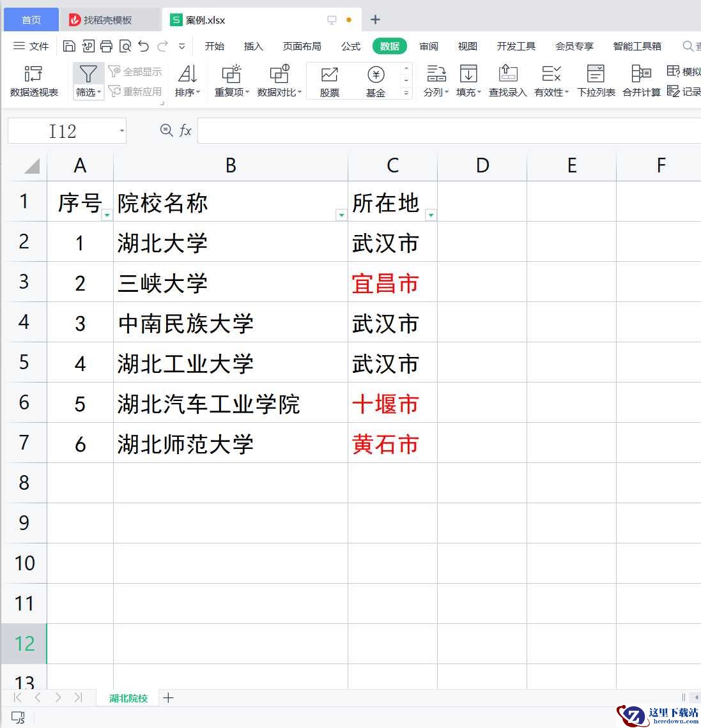Select the 湖北院校 sheet tab
Screen dimensions: 701x728
tap(128, 698)
